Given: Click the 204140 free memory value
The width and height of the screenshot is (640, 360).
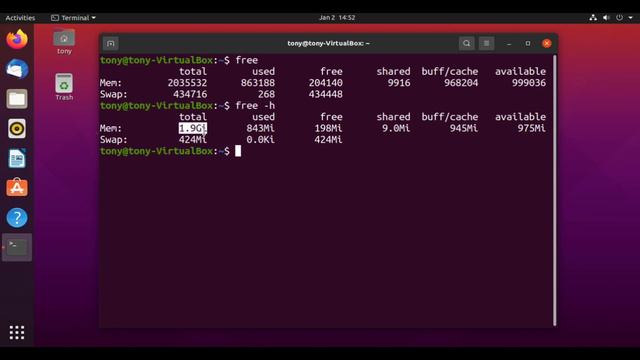Looking at the screenshot, I should (x=325, y=83).
